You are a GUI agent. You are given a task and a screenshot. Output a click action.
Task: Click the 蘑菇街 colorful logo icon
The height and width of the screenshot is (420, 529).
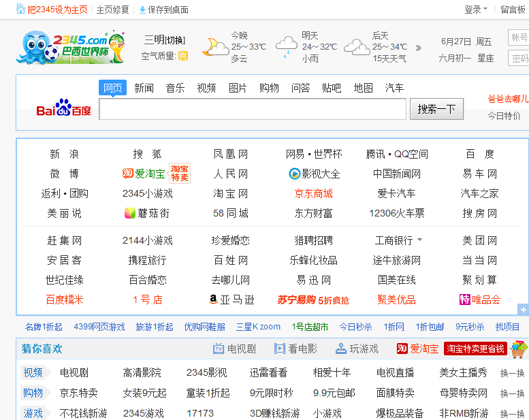(130, 213)
